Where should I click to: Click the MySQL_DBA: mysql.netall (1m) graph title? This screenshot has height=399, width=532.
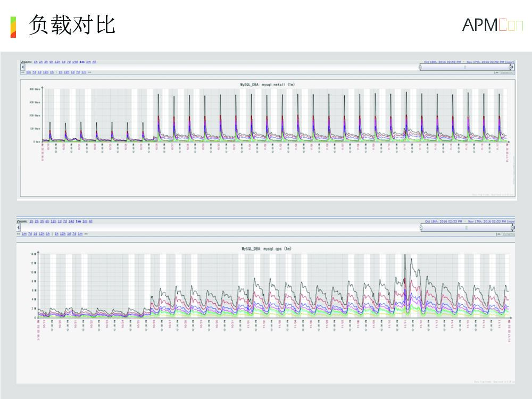[268, 85]
